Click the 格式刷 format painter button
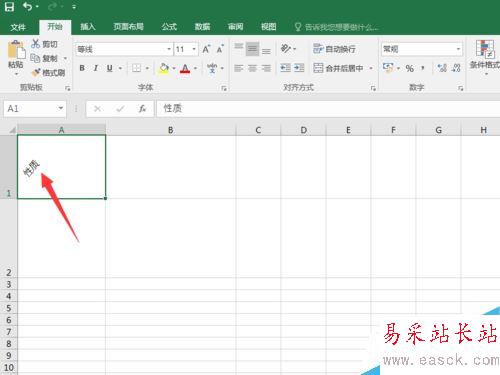500x375 pixels. [48, 72]
